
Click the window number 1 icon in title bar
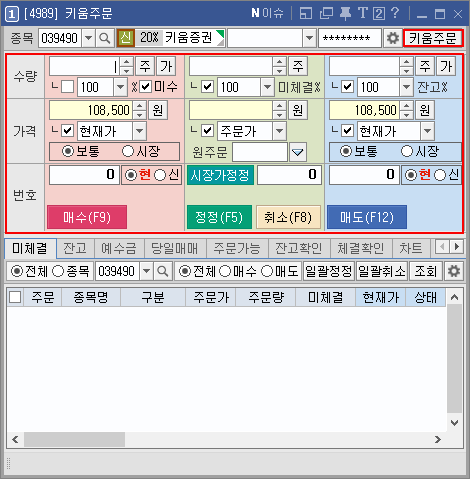(12, 14)
